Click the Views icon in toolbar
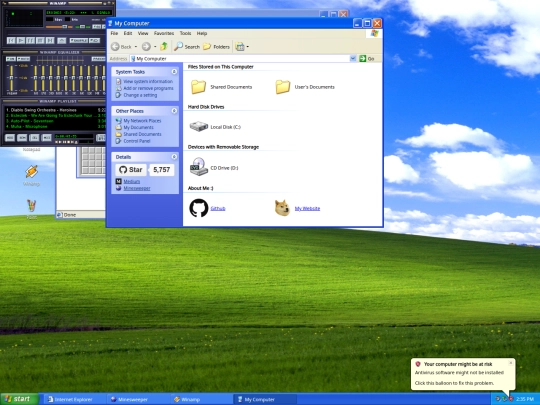The height and width of the screenshot is (405, 540). click(240, 46)
